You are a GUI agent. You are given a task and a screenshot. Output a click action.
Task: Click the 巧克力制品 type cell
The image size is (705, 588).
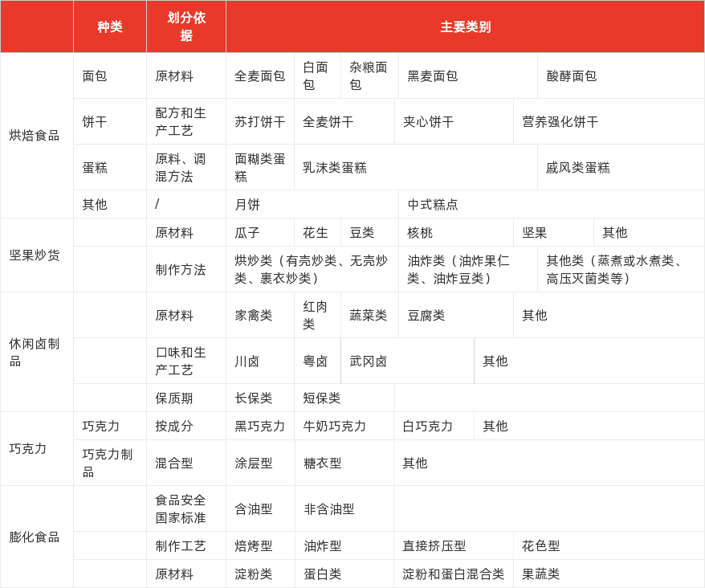point(110,463)
